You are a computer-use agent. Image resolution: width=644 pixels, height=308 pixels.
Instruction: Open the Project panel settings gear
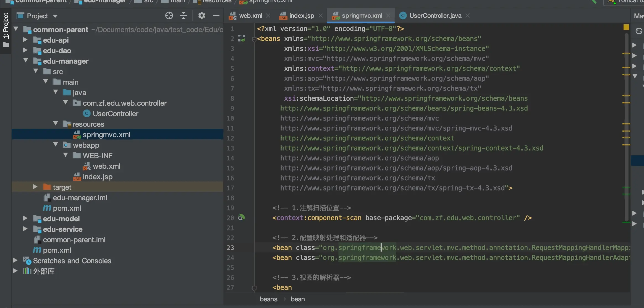[201, 16]
